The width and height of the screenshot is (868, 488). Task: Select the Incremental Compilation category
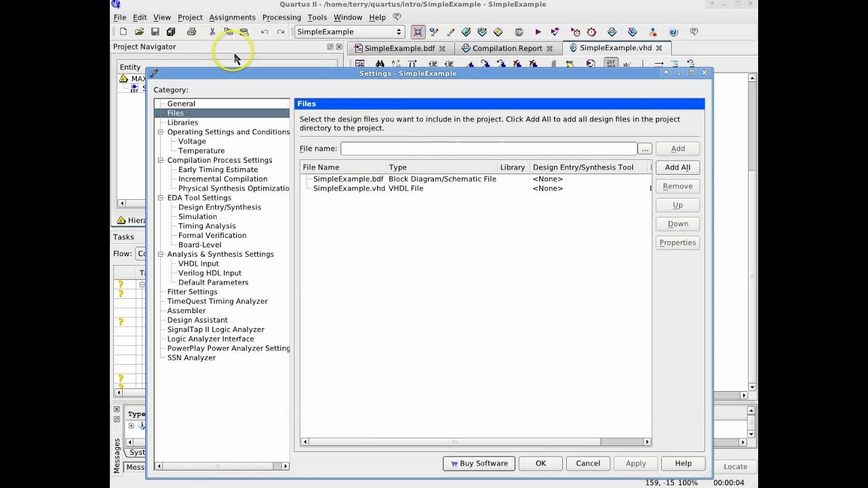(222, 180)
